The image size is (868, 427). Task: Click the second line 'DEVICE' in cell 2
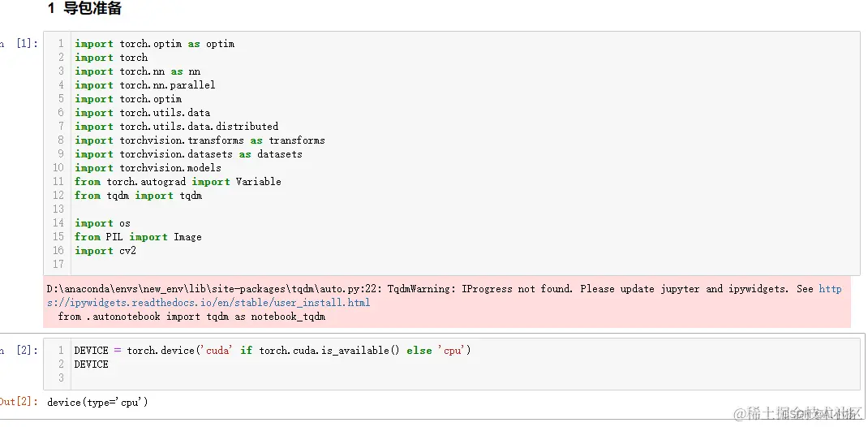coord(92,364)
